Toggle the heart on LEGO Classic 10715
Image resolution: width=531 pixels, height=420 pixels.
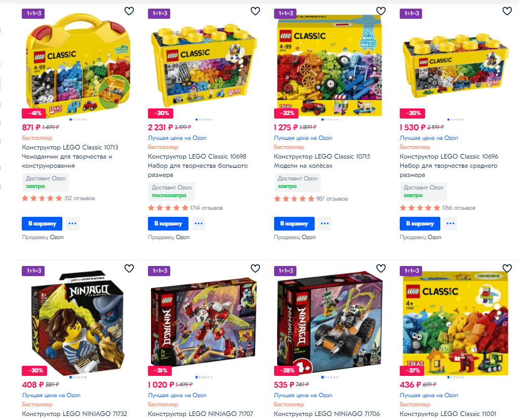click(381, 11)
